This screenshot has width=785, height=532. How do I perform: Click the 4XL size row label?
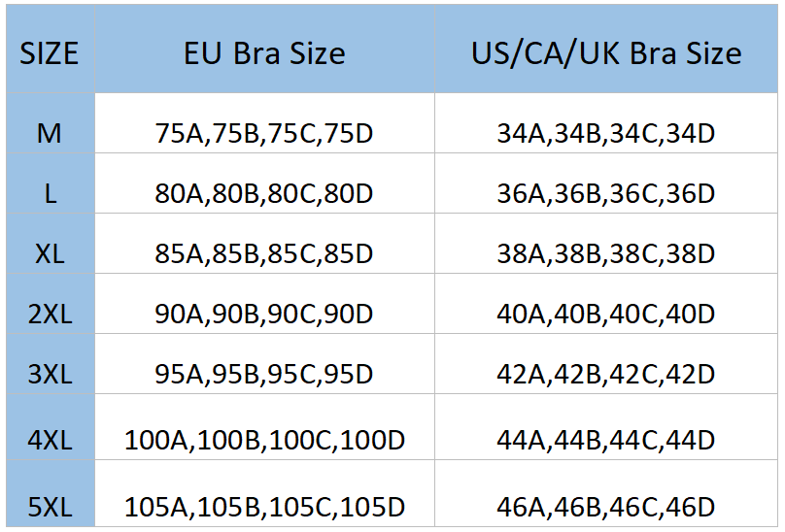point(50,440)
